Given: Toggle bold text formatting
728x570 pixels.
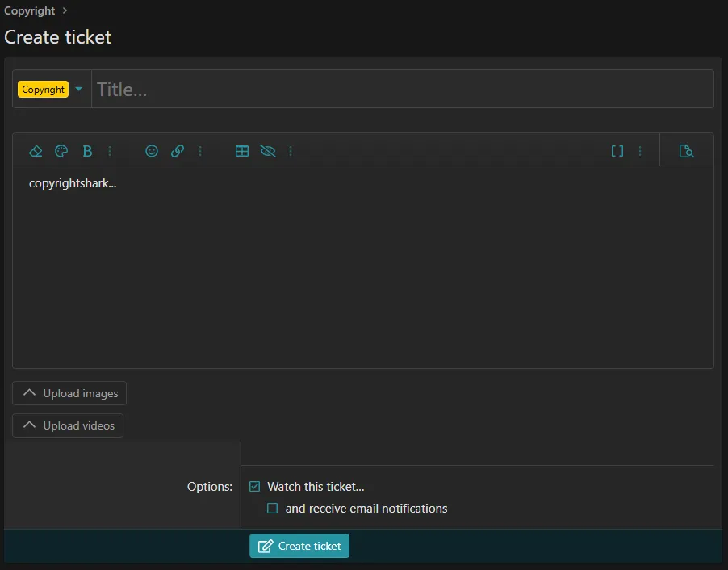Looking at the screenshot, I should click(x=87, y=151).
